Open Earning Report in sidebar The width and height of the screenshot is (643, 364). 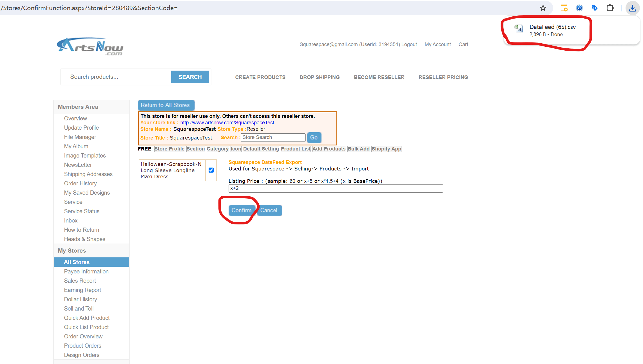[x=82, y=290]
